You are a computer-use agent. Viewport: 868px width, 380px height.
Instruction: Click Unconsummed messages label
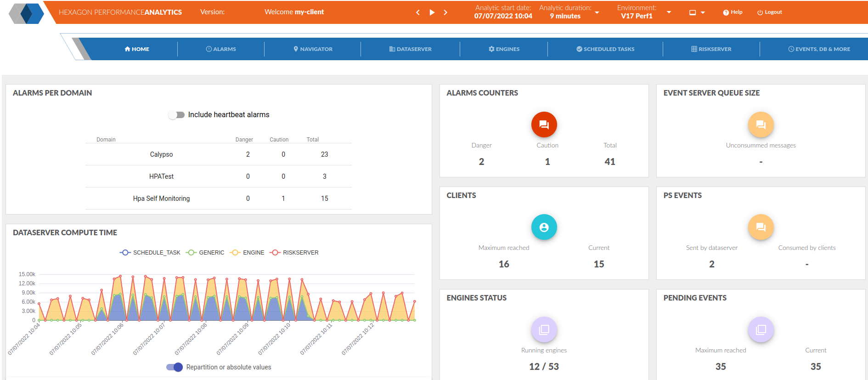click(761, 145)
